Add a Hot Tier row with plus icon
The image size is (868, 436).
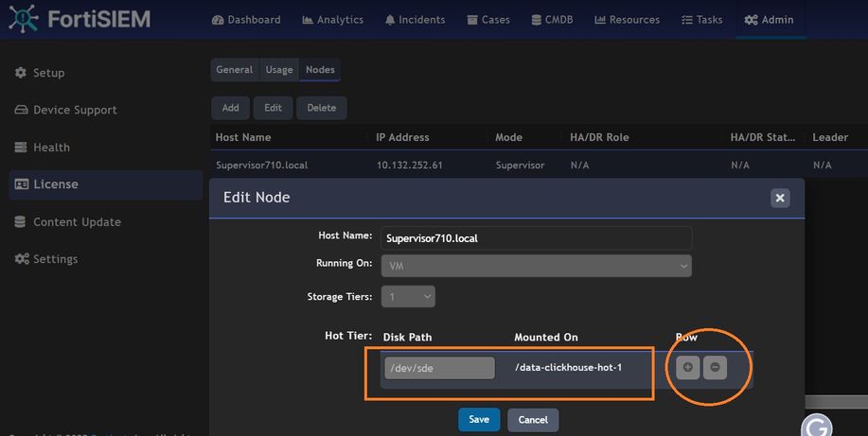tap(688, 367)
